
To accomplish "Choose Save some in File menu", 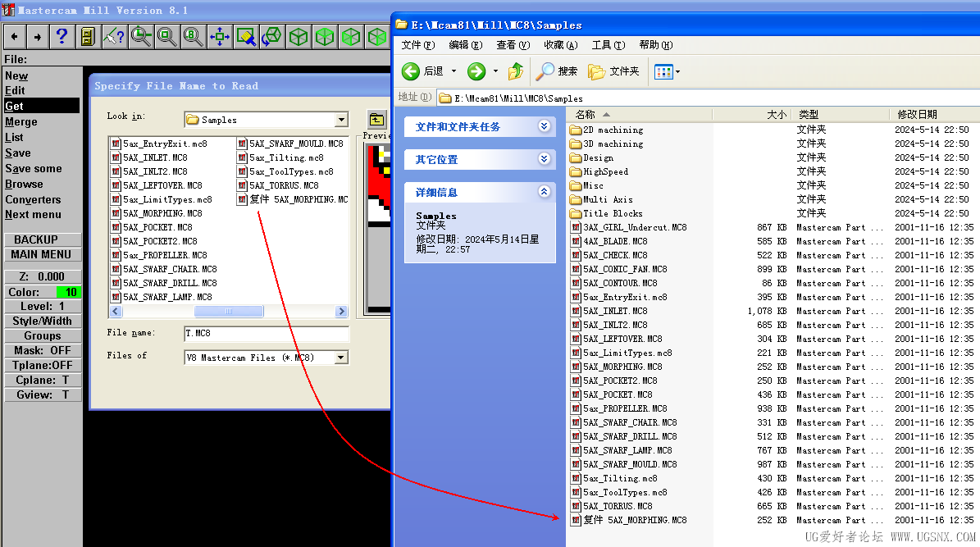I will (34, 169).
